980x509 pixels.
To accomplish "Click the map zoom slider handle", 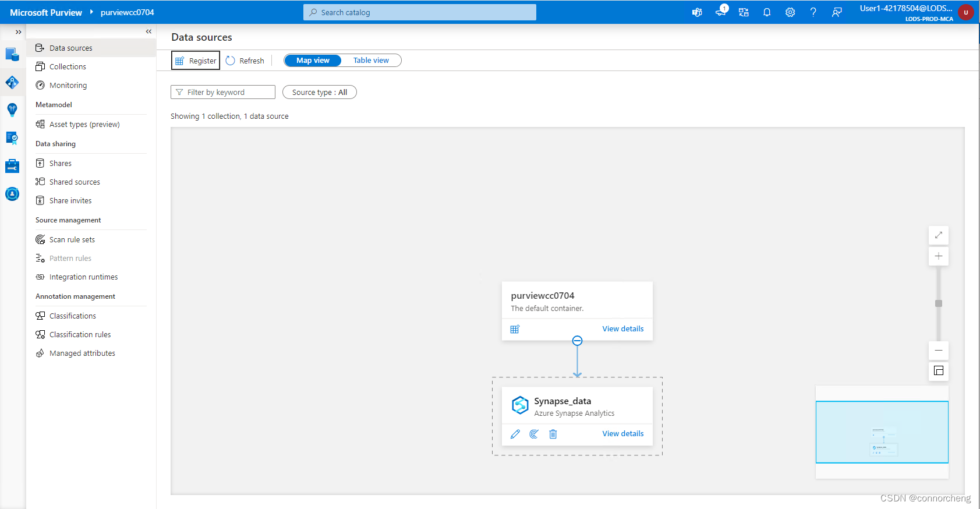I will [x=939, y=303].
